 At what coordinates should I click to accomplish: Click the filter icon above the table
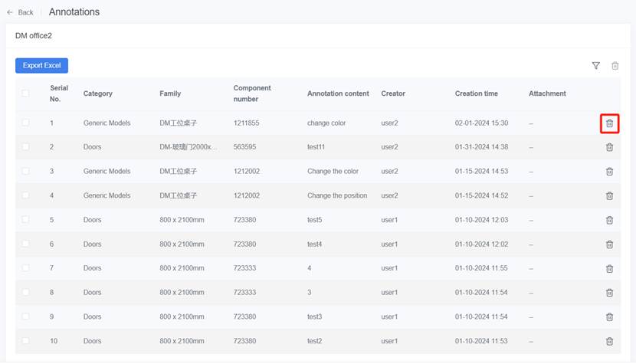click(x=595, y=66)
